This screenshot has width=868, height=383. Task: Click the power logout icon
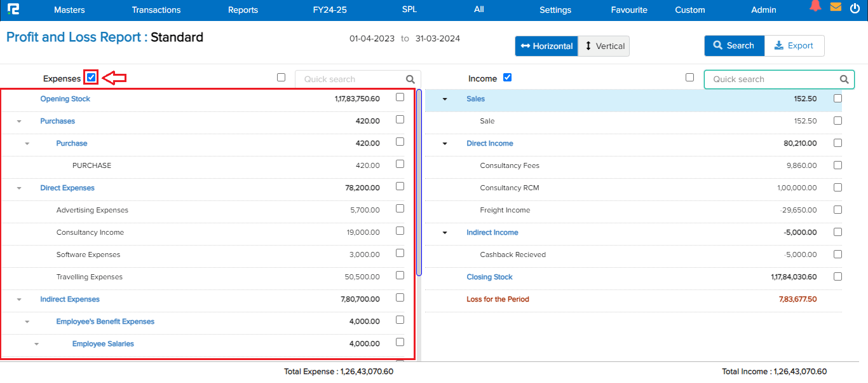pyautogui.click(x=855, y=8)
